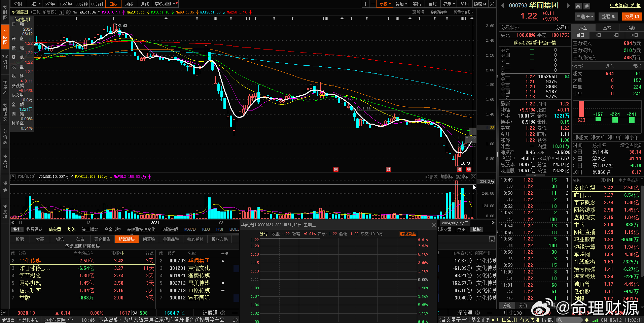Enter fullscreen chart with the expand icon

pos(492,4)
